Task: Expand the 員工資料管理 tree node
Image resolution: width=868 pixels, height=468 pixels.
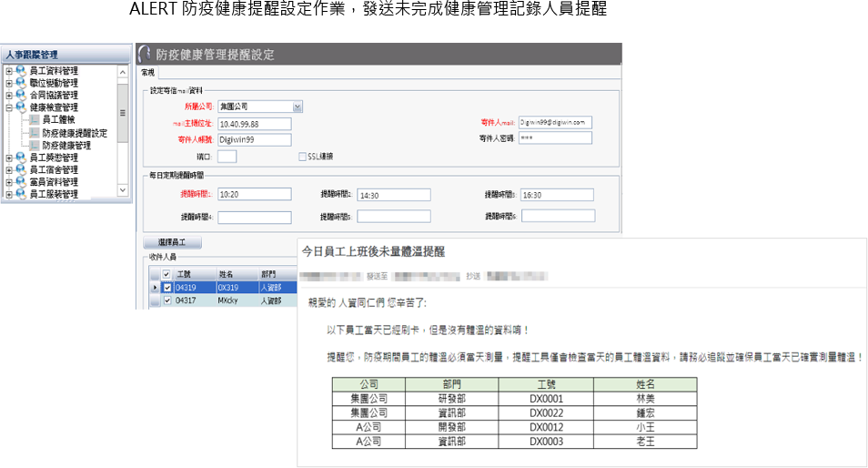Action: tap(8, 71)
